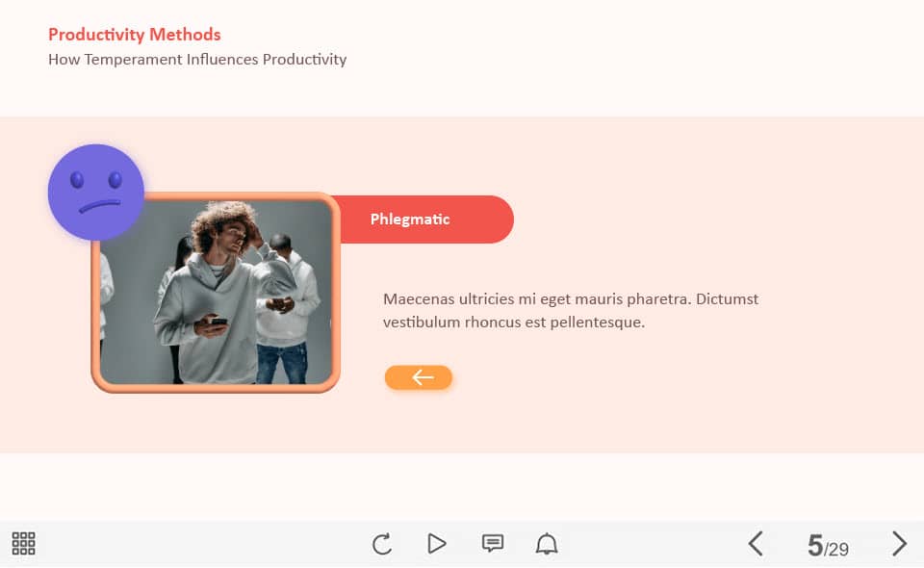Click the Productivity Methods heading
Viewport: 924px width, 568px height.
(x=135, y=34)
